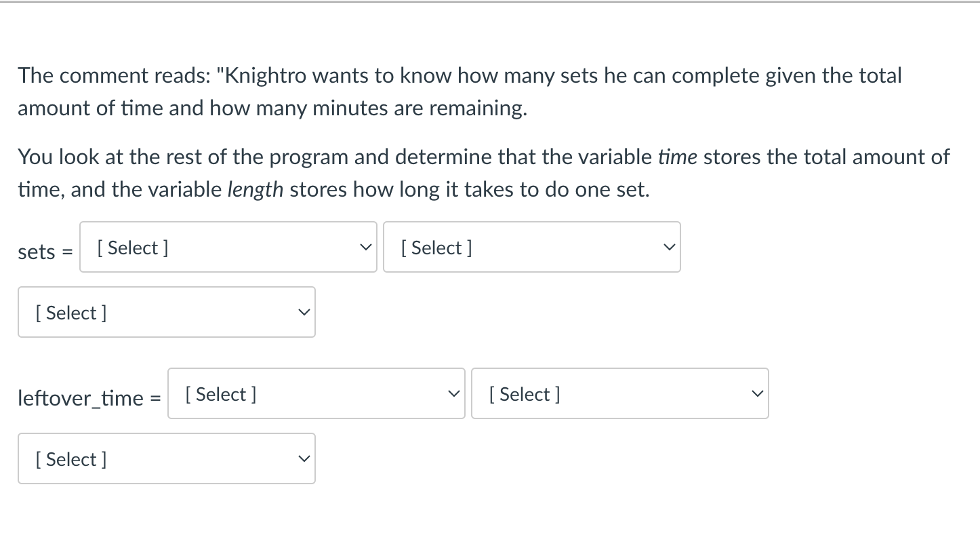The width and height of the screenshot is (980, 548).
Task: Open the first dropdown after "leftover_time ="
Action: [316, 394]
